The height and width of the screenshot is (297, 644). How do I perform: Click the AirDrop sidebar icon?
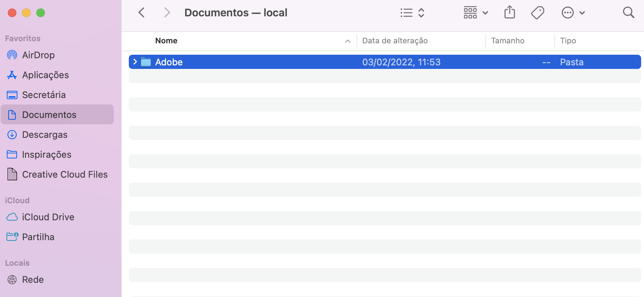pyautogui.click(x=12, y=55)
